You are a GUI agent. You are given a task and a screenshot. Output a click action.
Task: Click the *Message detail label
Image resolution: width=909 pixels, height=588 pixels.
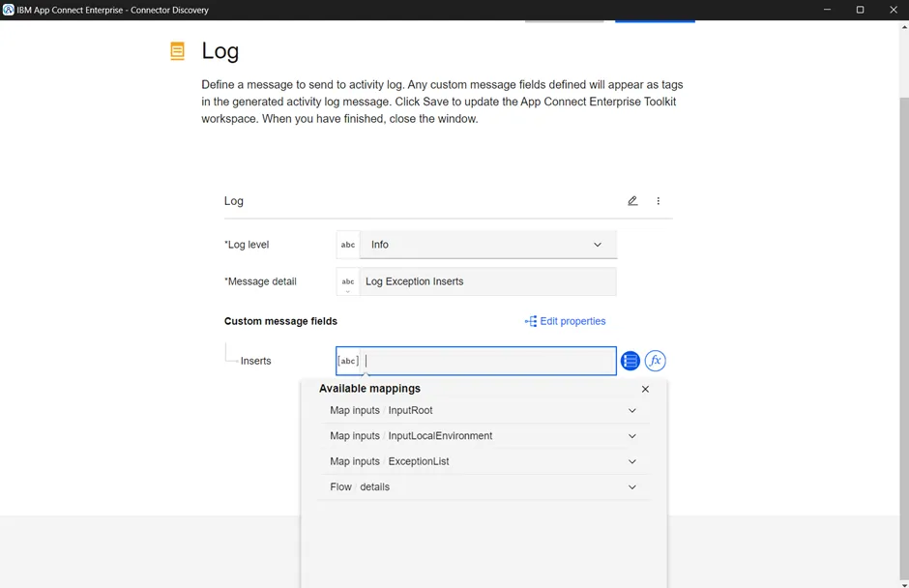[260, 281]
